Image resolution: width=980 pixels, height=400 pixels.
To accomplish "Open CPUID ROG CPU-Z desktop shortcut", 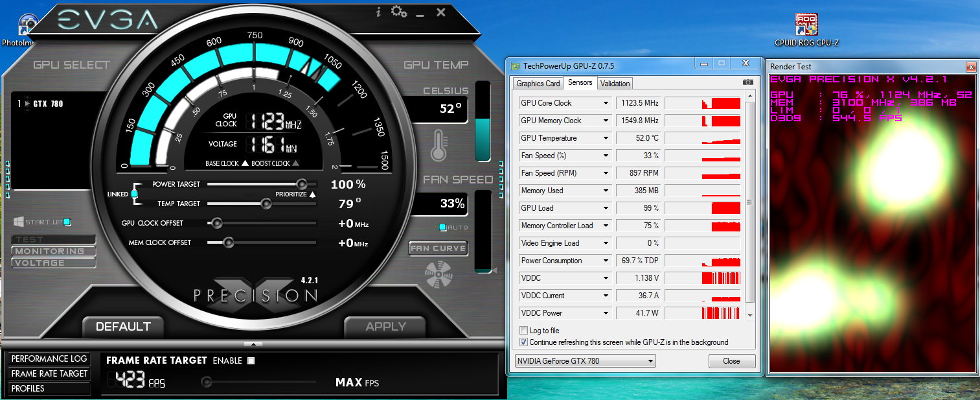I will tap(806, 30).
